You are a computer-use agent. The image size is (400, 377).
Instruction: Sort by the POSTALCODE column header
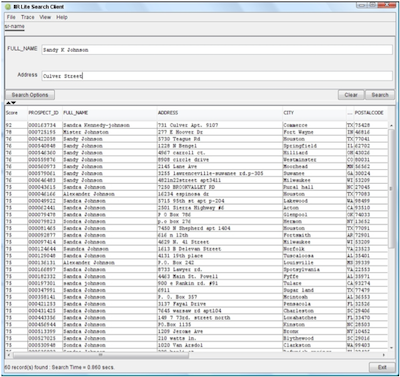(x=371, y=113)
